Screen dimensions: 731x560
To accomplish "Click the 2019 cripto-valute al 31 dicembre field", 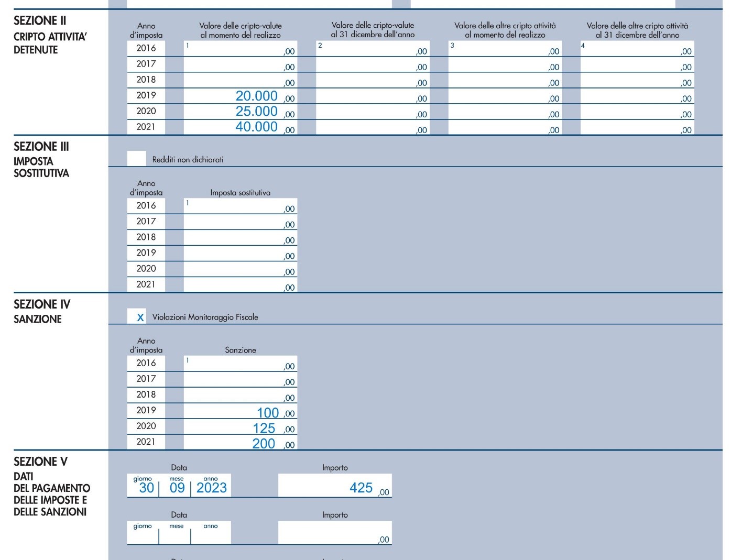I will pos(373,96).
